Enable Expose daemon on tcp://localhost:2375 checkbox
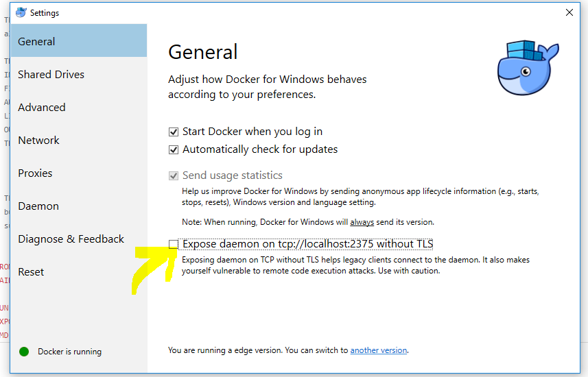This screenshot has height=377, width=588. [x=174, y=244]
